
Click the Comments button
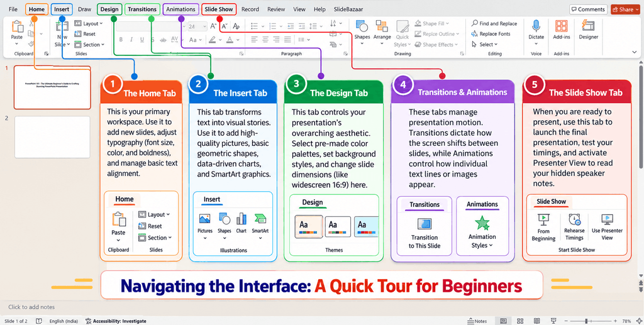(x=588, y=9)
